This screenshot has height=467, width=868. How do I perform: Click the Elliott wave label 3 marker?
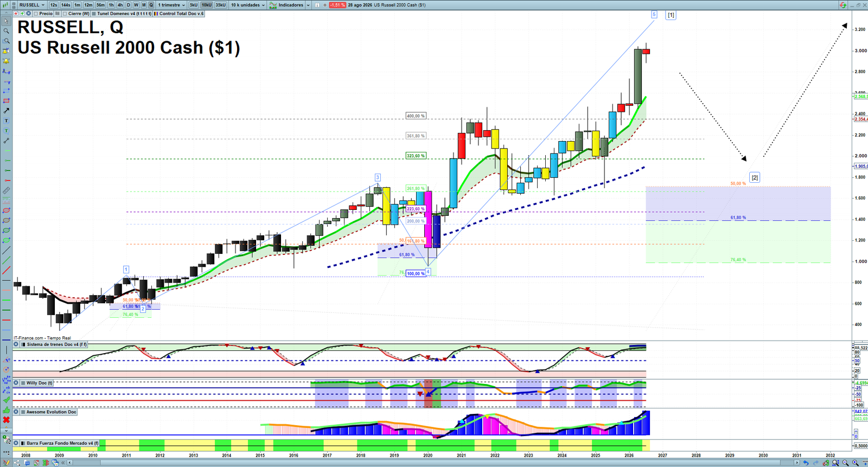[378, 177]
